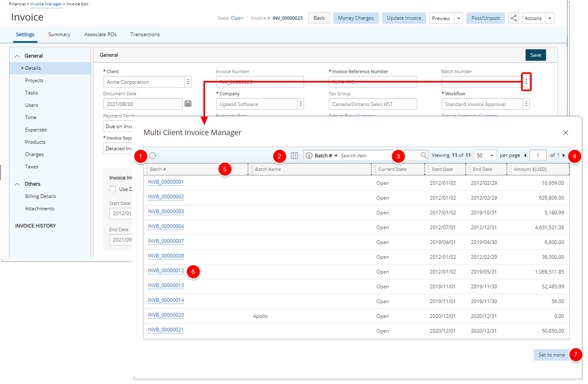This screenshot has height=384, width=588.
Task: Click the Document Date field 2021/08/30
Action: tap(143, 104)
